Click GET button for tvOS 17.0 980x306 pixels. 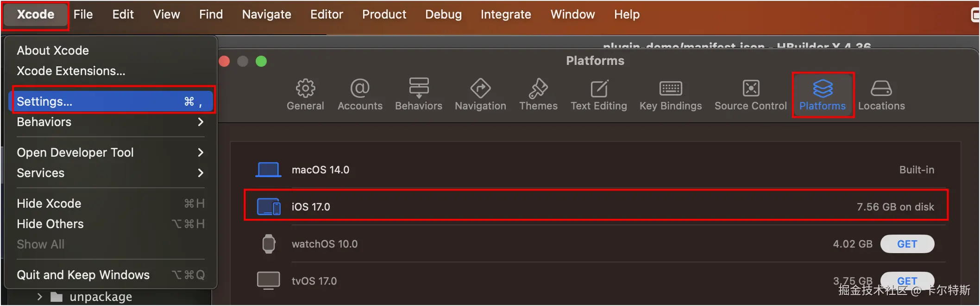(907, 280)
